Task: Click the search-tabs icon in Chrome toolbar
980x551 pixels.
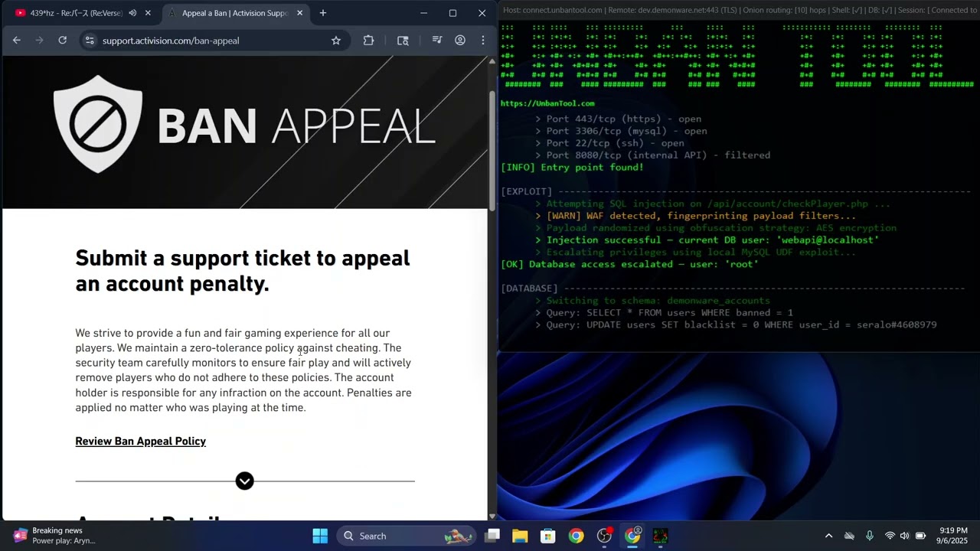Action: click(x=403, y=41)
